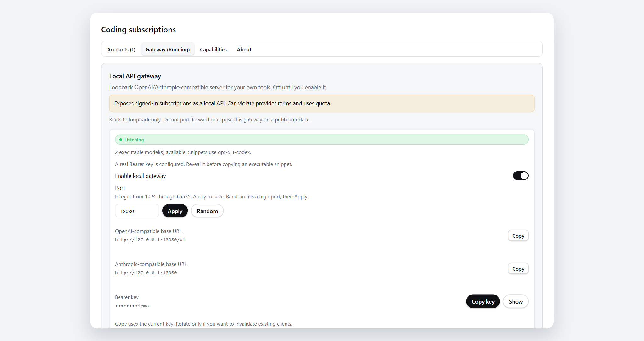Click Random to fill a high port

click(207, 211)
